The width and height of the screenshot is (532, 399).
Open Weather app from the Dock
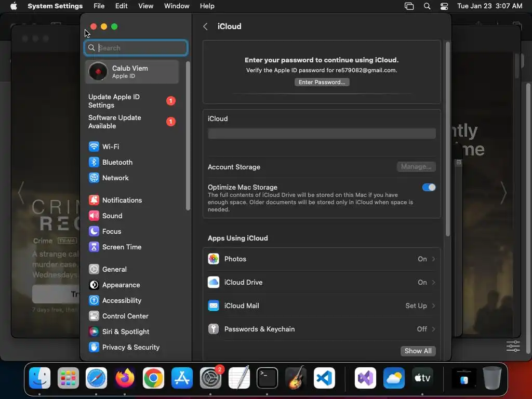(x=394, y=378)
